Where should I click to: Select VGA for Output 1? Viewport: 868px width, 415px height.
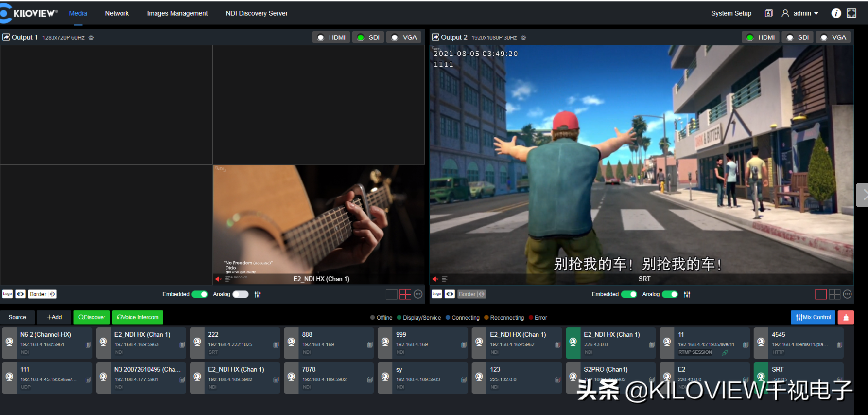tap(404, 37)
